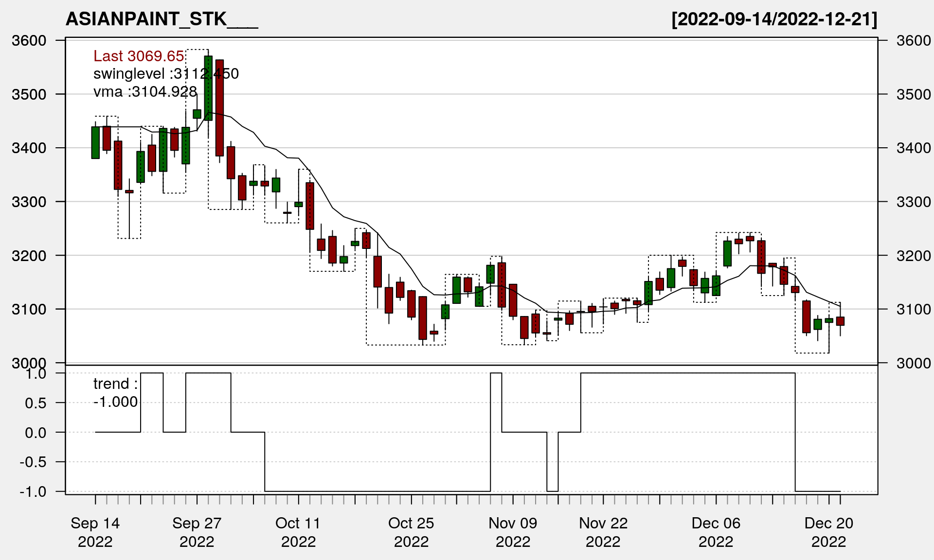Viewport: 934px width, 560px height.
Task: Click the Dec 20 2022 axis label
Action: coord(828,532)
